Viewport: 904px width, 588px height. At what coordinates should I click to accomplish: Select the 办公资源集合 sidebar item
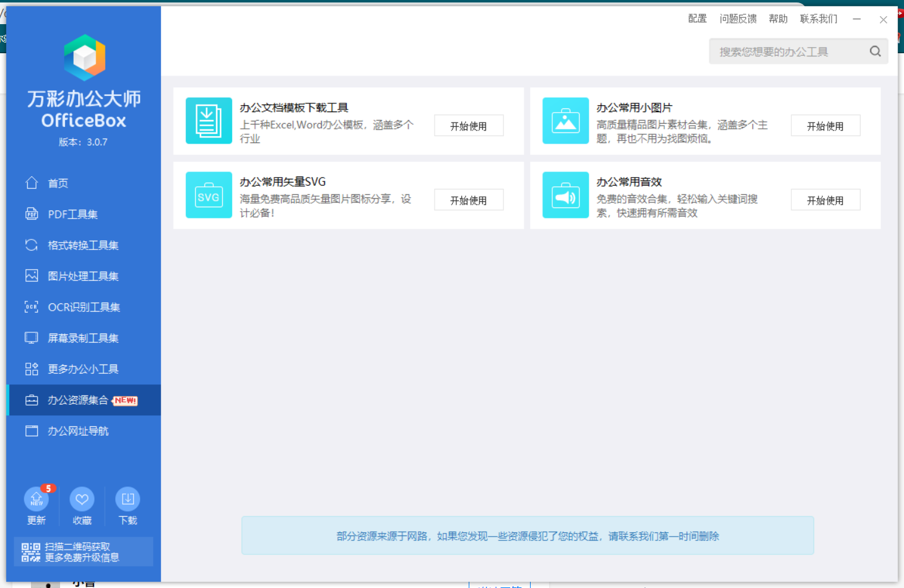tap(84, 400)
